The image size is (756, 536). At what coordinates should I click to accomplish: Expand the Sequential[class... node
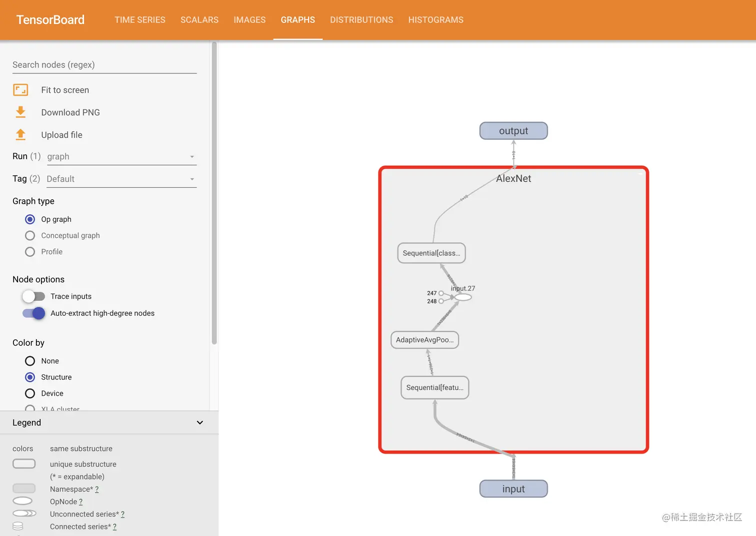(431, 253)
